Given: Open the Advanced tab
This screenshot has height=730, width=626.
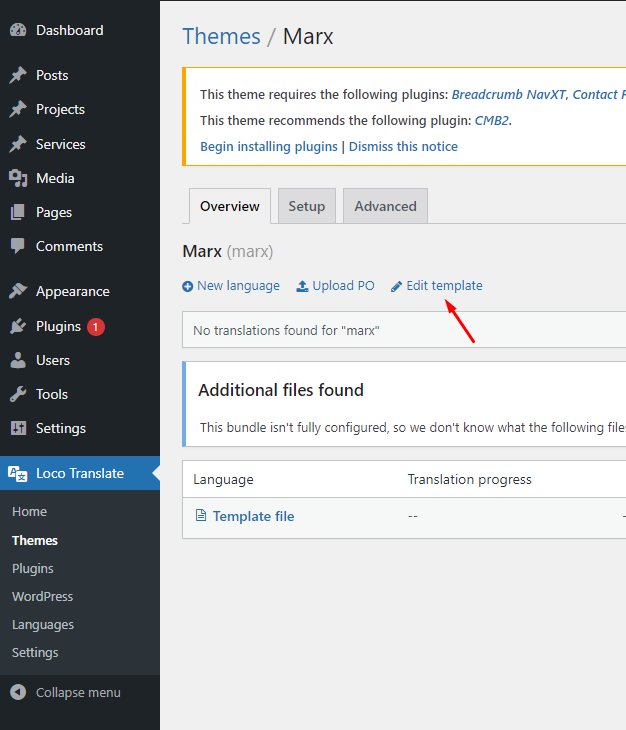Looking at the screenshot, I should (385, 206).
